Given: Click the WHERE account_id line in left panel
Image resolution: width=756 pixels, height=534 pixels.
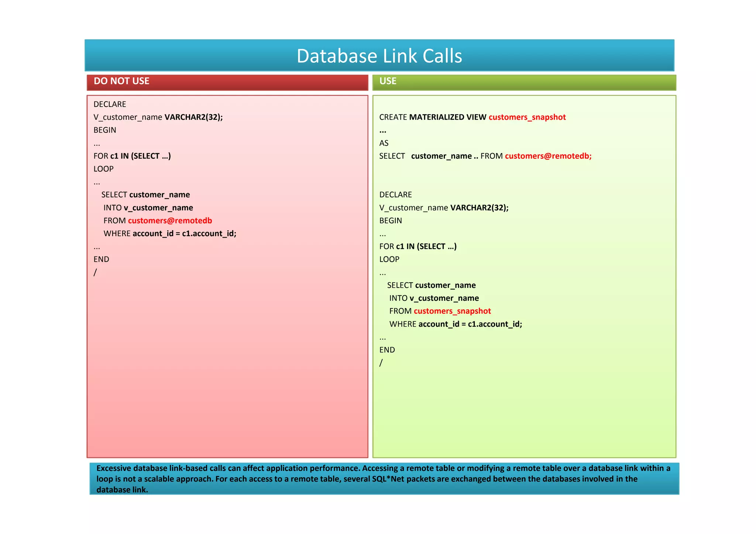Looking at the screenshot, I should pos(170,234).
